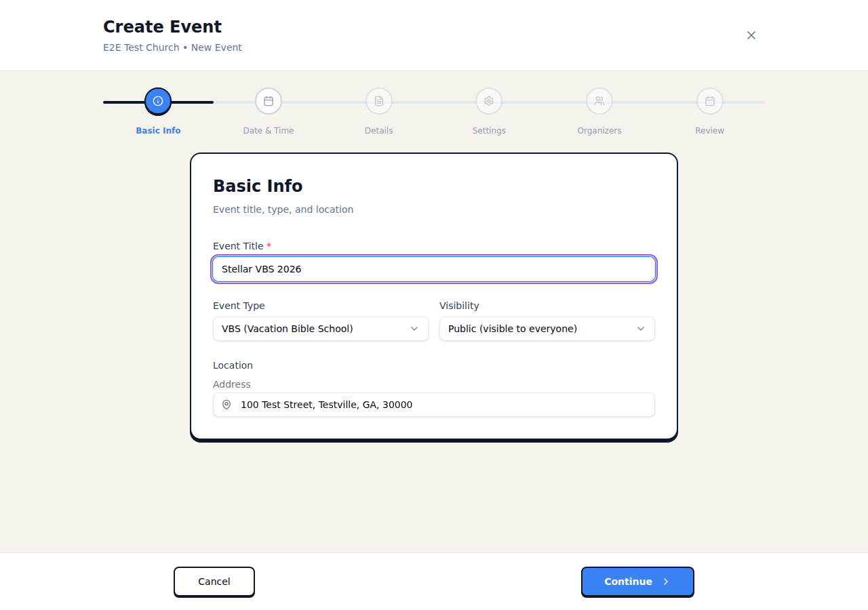This screenshot has width=868, height=610.
Task: Select the Date & Time step label
Action: click(269, 131)
